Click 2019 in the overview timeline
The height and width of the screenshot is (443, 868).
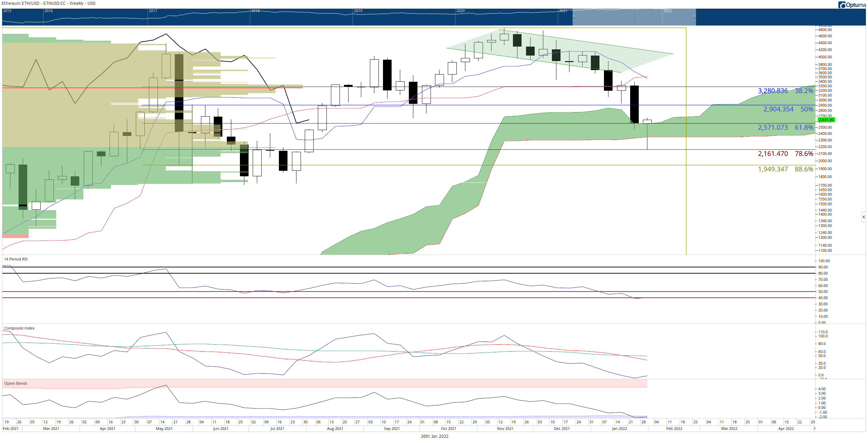click(358, 11)
